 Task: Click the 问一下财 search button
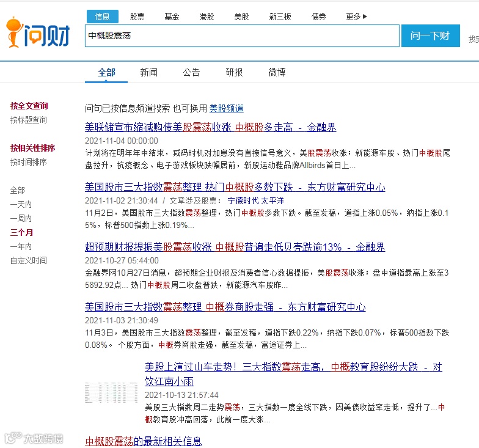430,35
